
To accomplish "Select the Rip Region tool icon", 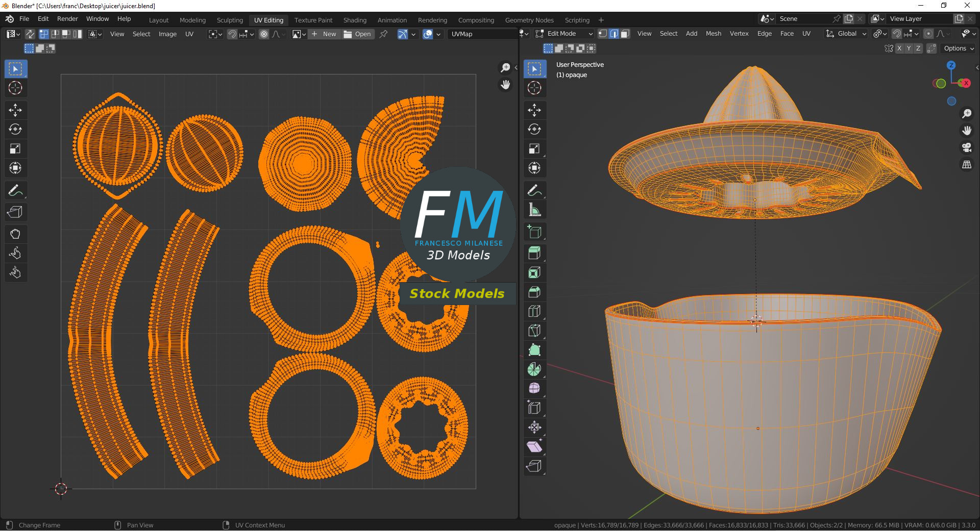I will (x=534, y=466).
